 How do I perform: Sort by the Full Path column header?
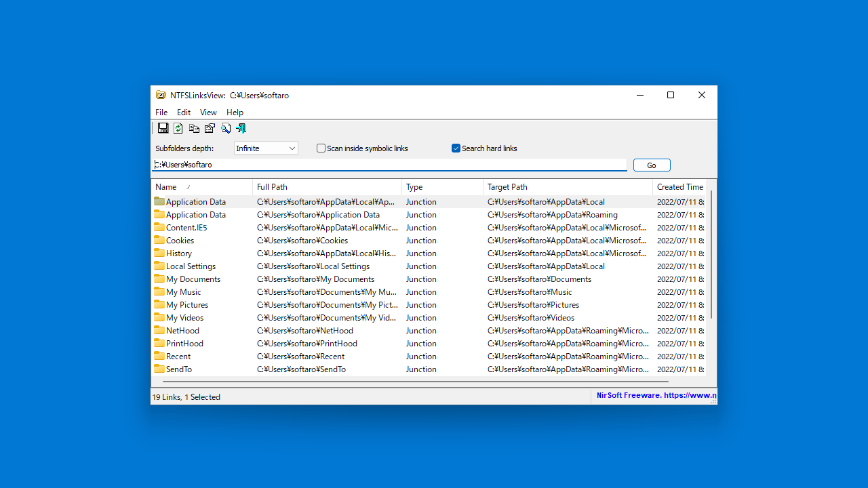click(328, 187)
